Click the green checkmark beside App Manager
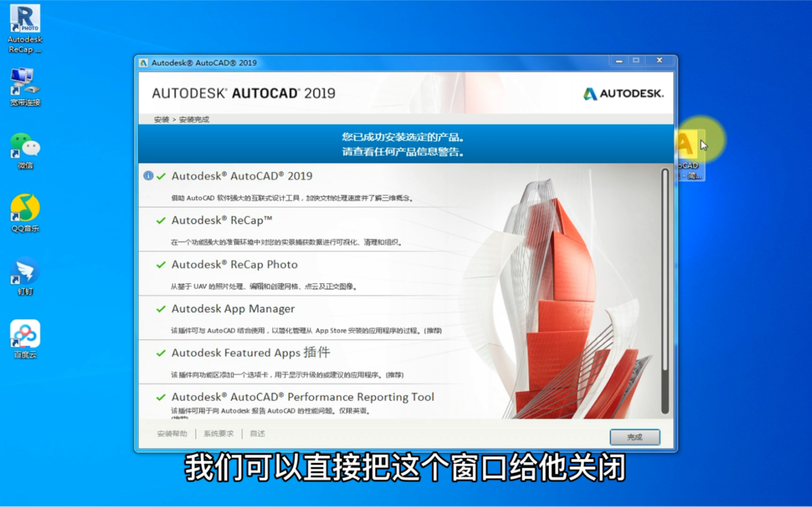 pyautogui.click(x=161, y=309)
